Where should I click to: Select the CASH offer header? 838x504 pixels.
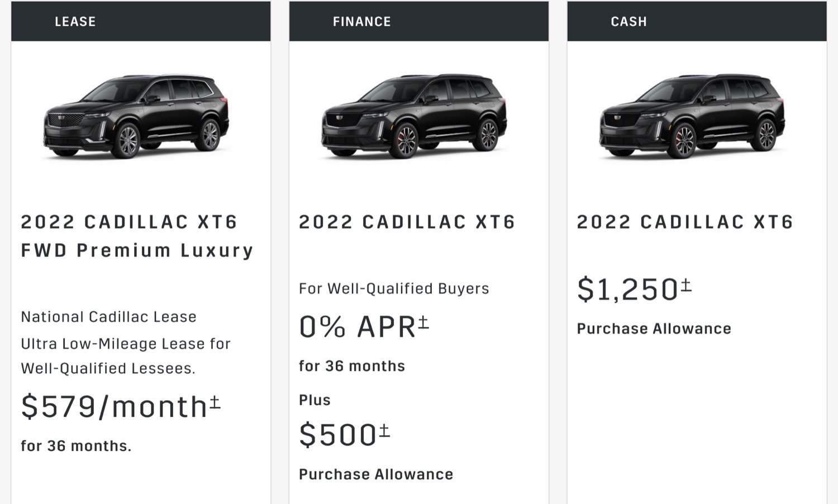tap(697, 21)
